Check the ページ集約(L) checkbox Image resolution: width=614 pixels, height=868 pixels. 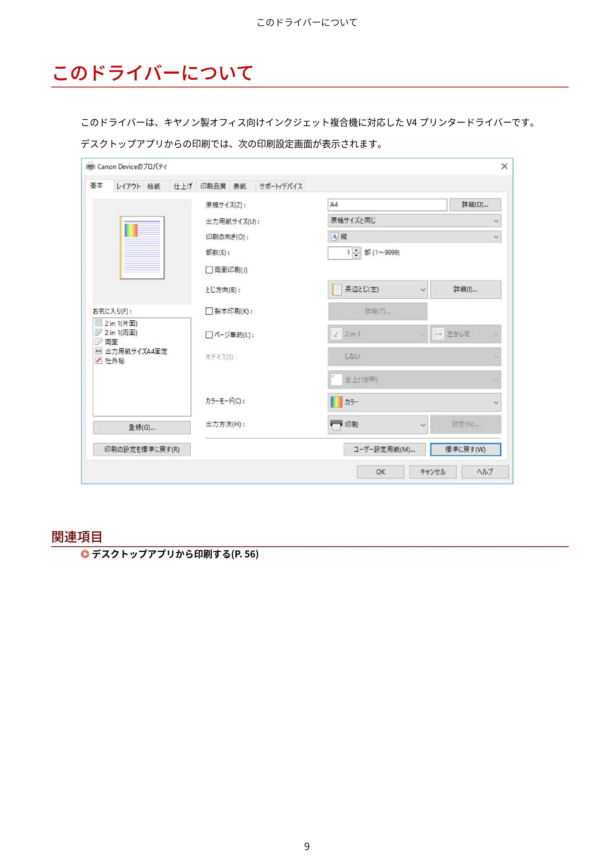click(x=209, y=335)
